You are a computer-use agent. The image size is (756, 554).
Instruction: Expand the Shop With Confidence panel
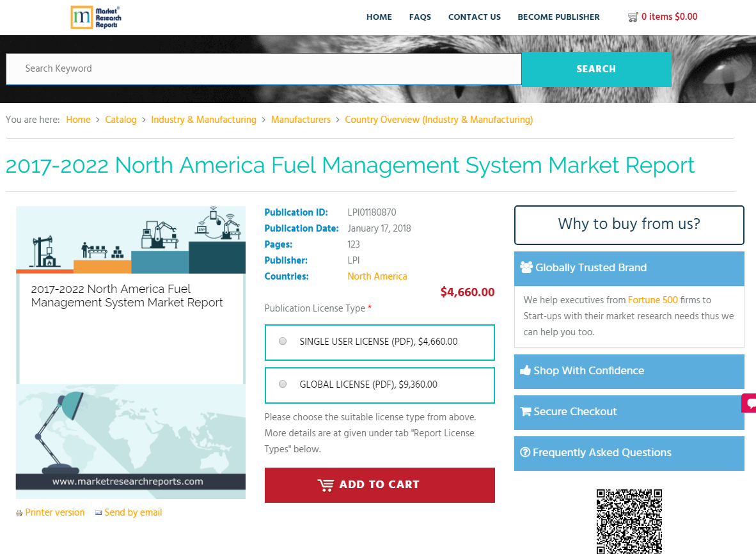(x=629, y=372)
